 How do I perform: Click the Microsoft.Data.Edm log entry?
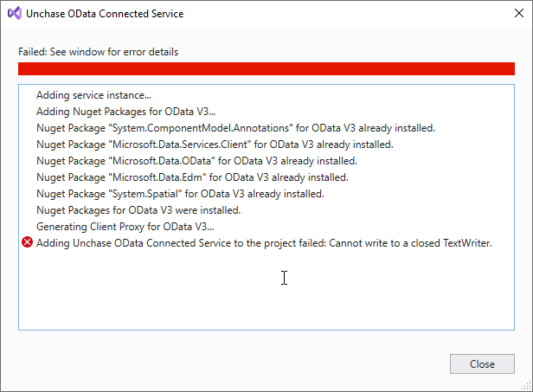[x=192, y=177]
